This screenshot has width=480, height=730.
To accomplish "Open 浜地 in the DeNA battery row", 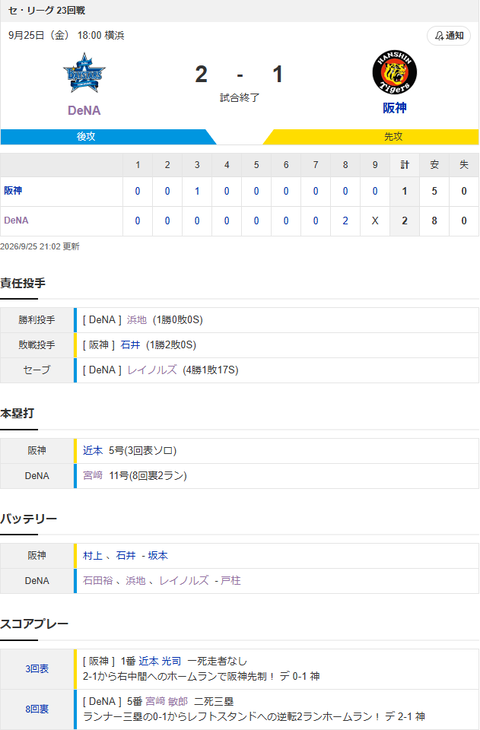I will (x=135, y=581).
